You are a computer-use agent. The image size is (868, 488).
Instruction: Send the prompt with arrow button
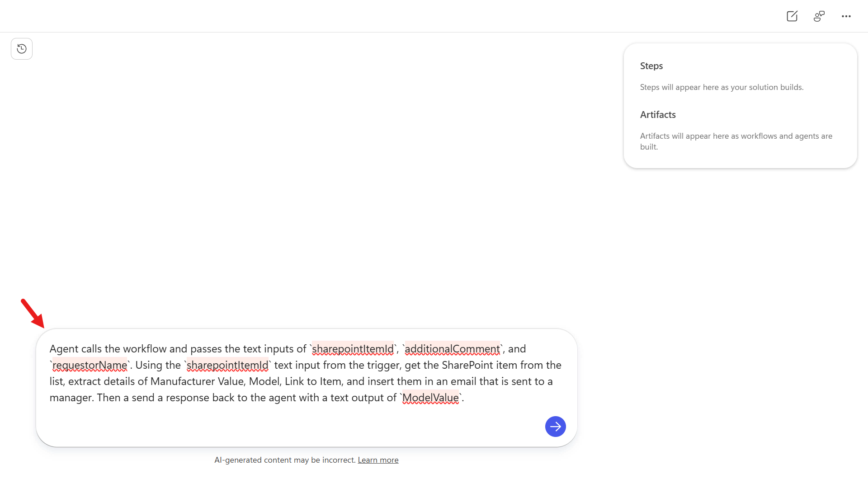pyautogui.click(x=556, y=427)
